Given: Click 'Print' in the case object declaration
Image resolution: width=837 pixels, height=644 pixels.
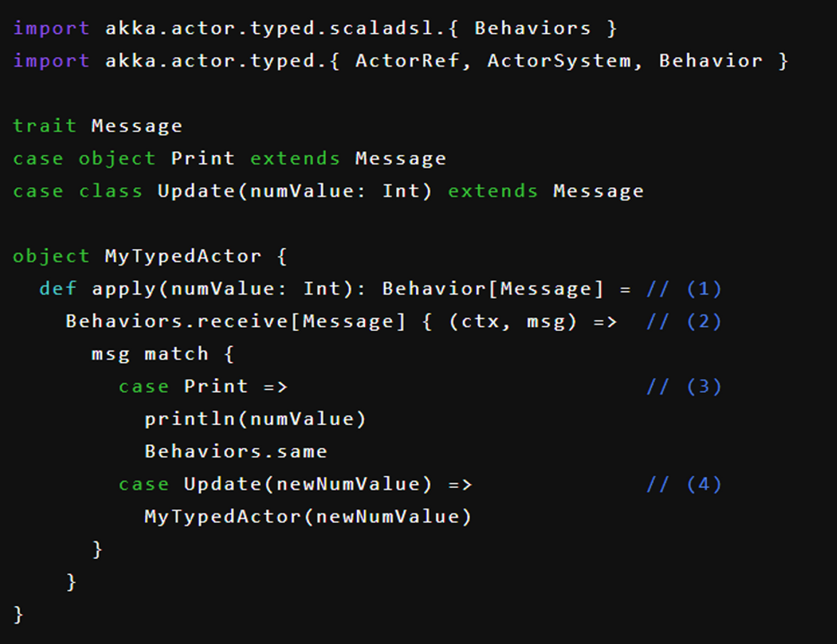Looking at the screenshot, I should 202,158.
